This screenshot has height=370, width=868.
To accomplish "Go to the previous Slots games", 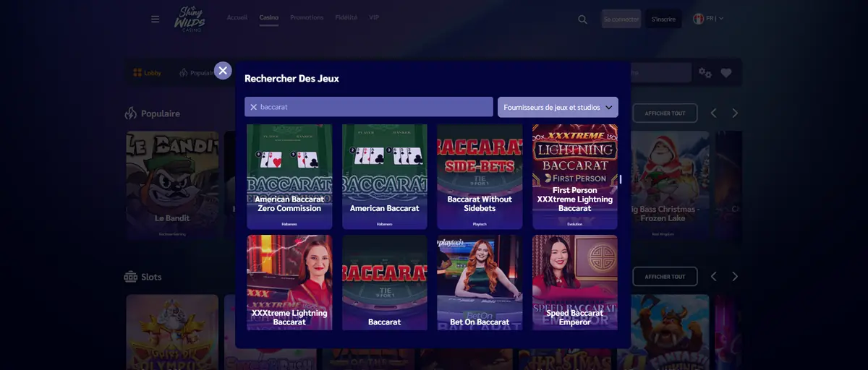I will (x=713, y=277).
